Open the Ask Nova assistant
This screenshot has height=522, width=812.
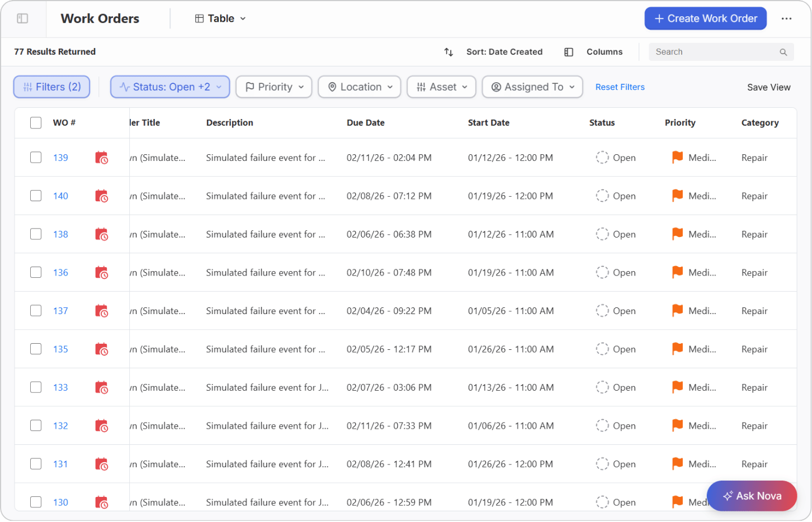[752, 496]
